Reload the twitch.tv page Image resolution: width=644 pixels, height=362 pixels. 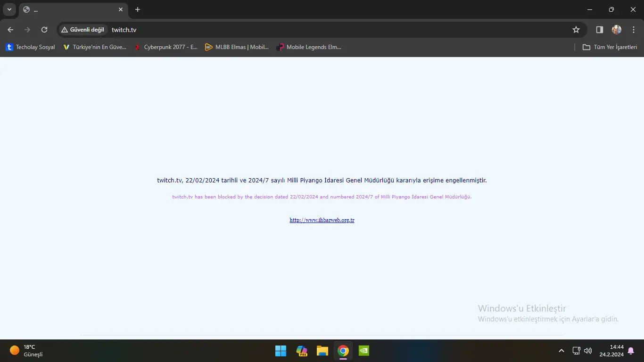coord(44,30)
